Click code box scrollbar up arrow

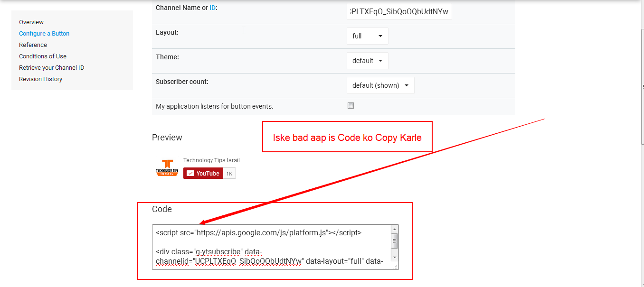pyautogui.click(x=395, y=229)
